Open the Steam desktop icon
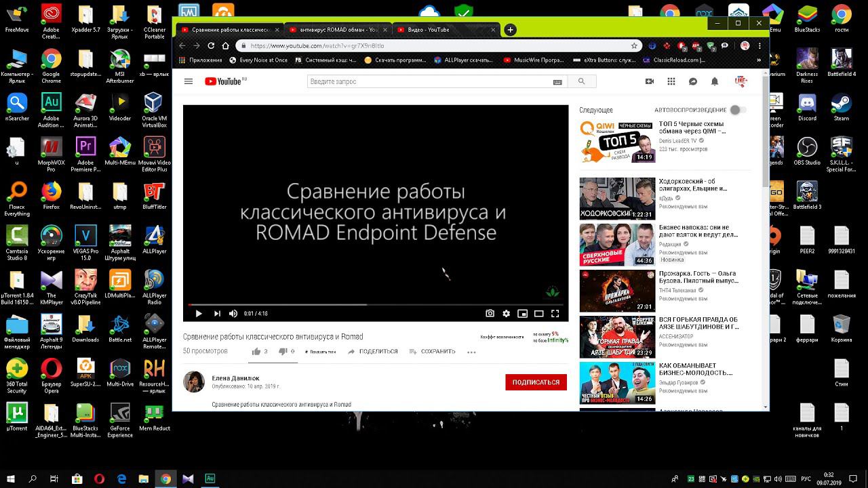868x488 pixels. click(x=841, y=108)
